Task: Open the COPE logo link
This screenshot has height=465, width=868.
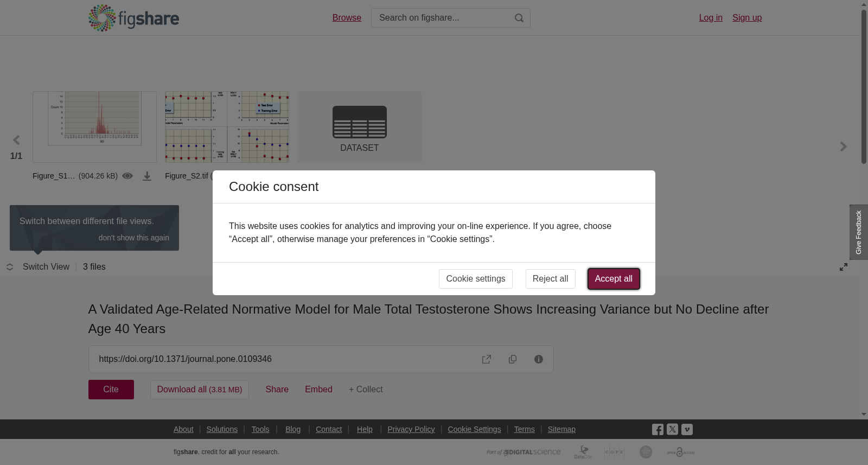Action: pos(614,452)
